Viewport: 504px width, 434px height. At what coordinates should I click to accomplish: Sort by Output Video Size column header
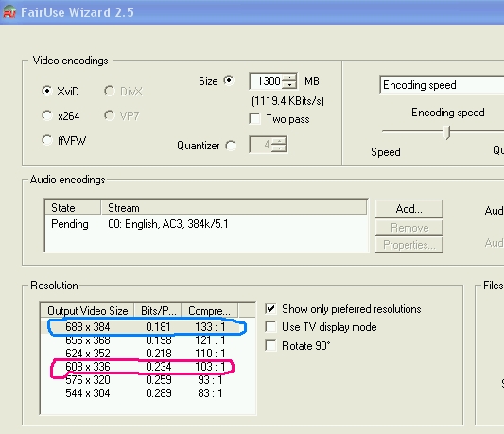(x=87, y=310)
